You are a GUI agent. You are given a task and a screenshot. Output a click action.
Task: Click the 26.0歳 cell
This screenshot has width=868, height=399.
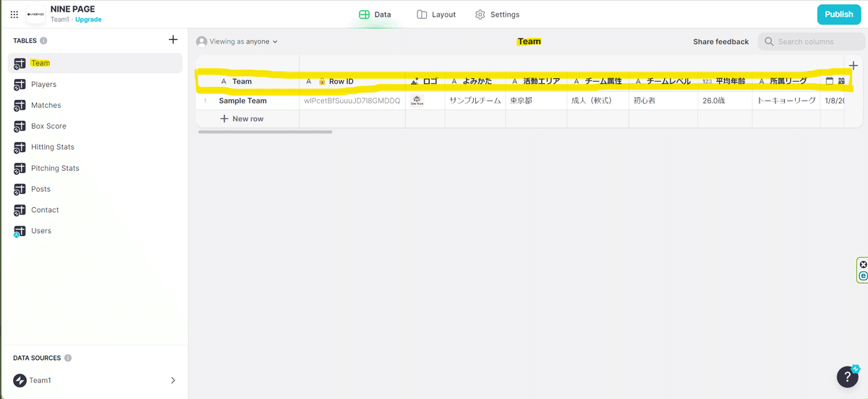pos(725,101)
